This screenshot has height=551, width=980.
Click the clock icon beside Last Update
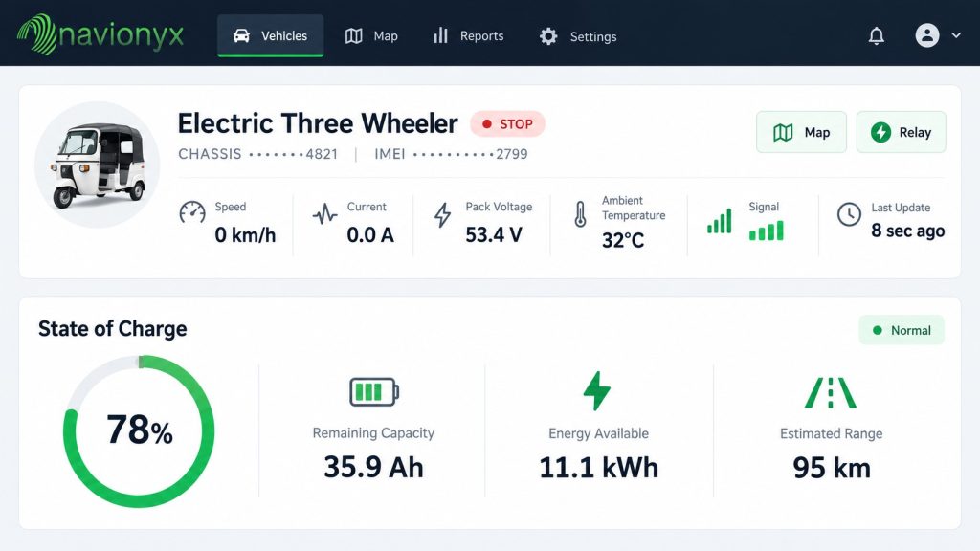point(849,214)
